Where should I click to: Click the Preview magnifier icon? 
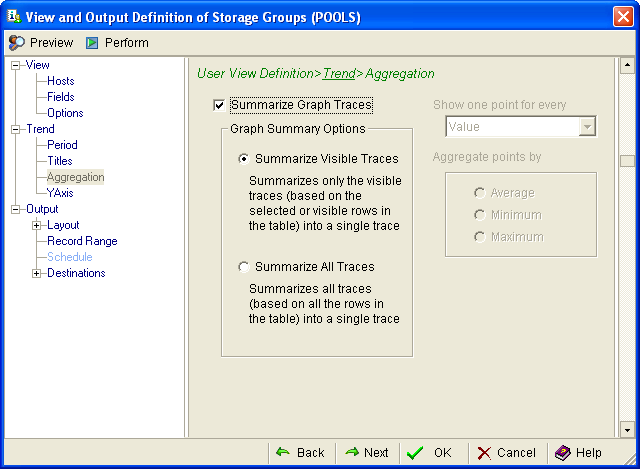coord(16,42)
